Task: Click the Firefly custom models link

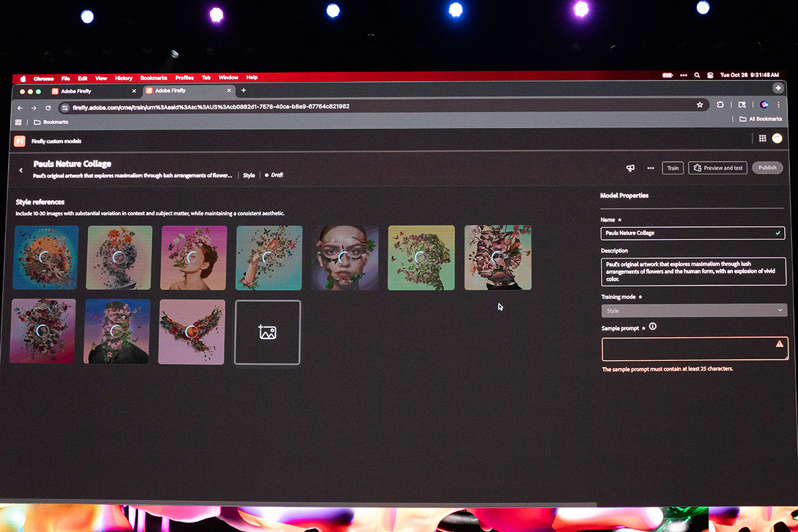Action: tap(57, 141)
